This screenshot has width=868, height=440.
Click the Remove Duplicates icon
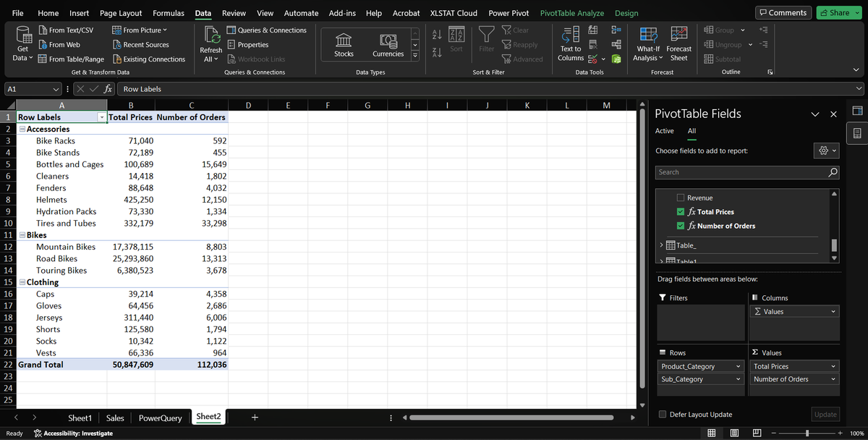(593, 44)
